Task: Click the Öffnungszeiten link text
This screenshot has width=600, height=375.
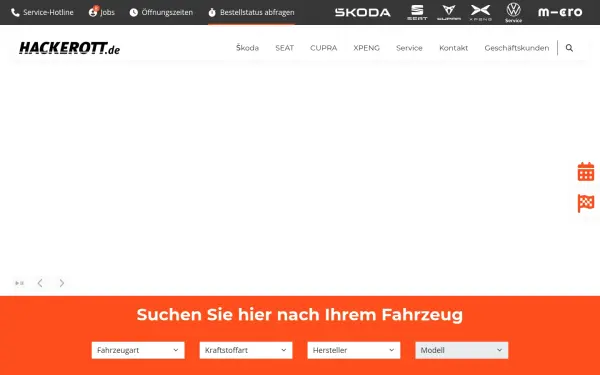Action: tap(167, 12)
